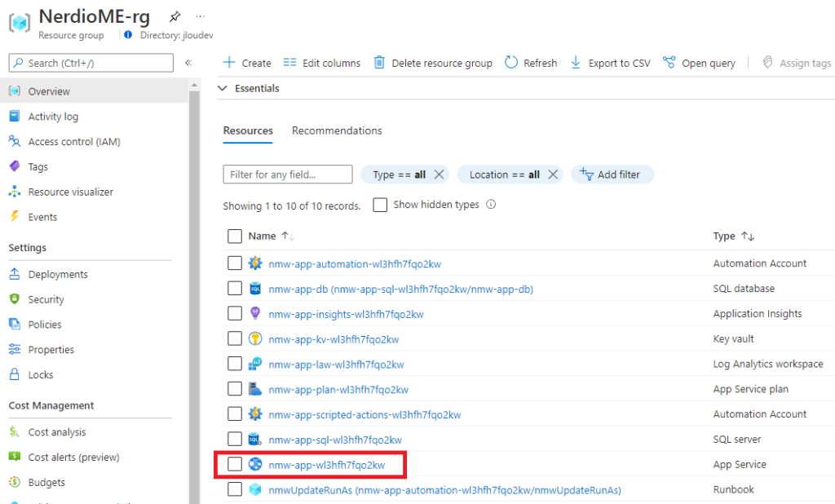Image resolution: width=835 pixels, height=504 pixels.
Task: Click the directory info icon
Action: (x=128, y=35)
